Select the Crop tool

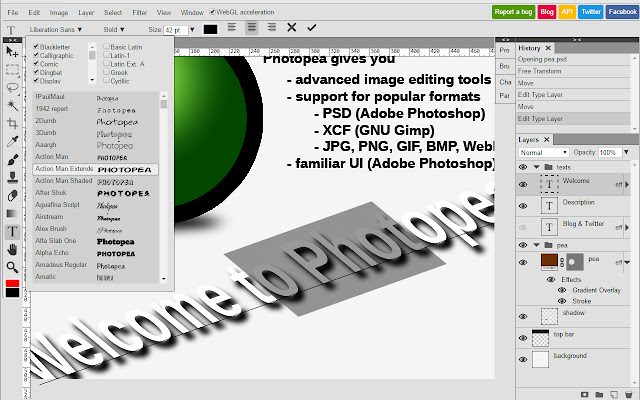(12, 123)
